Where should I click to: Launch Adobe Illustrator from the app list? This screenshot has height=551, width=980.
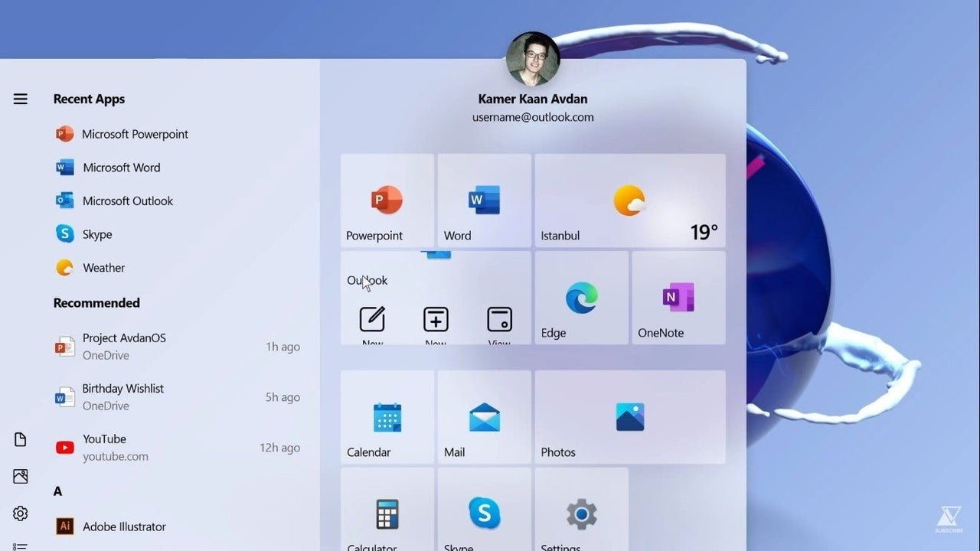[111, 527]
